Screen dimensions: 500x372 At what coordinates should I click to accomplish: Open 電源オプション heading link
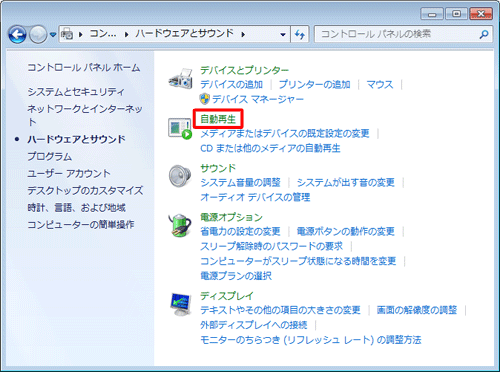point(231,217)
